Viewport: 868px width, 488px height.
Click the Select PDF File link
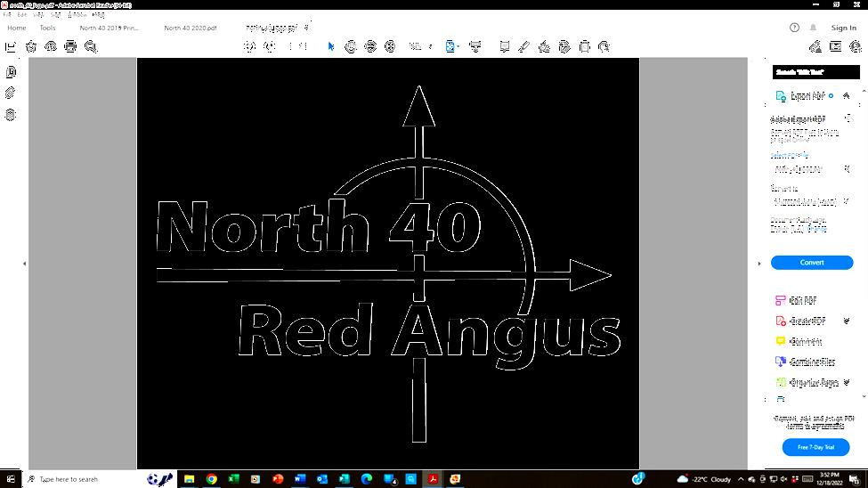coord(790,155)
